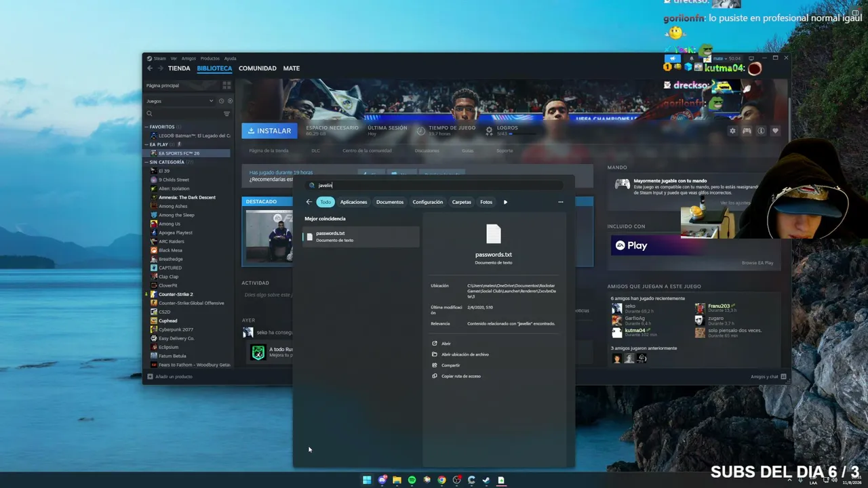
Task: Select EA SPORTS FC 26 in library
Action: point(189,153)
